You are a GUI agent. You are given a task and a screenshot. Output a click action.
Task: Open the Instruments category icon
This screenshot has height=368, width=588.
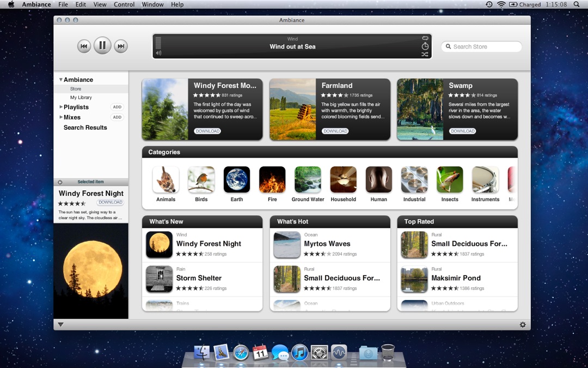485,179
